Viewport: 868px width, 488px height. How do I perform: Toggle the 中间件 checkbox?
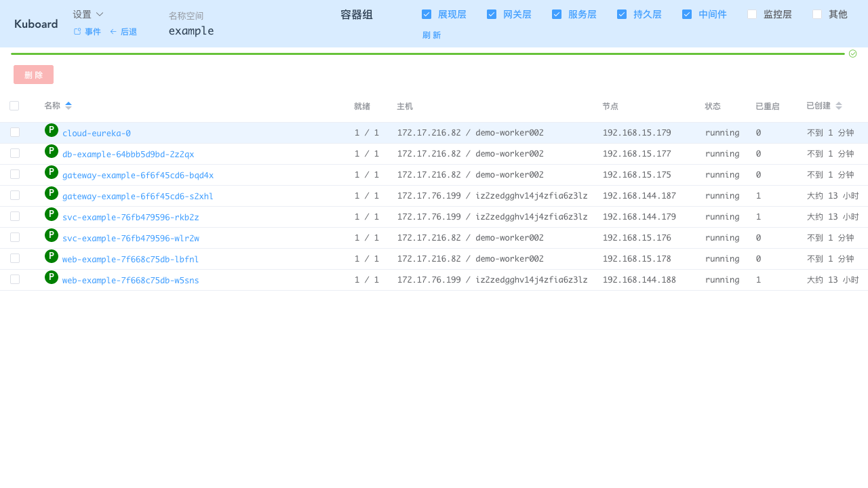coord(687,14)
